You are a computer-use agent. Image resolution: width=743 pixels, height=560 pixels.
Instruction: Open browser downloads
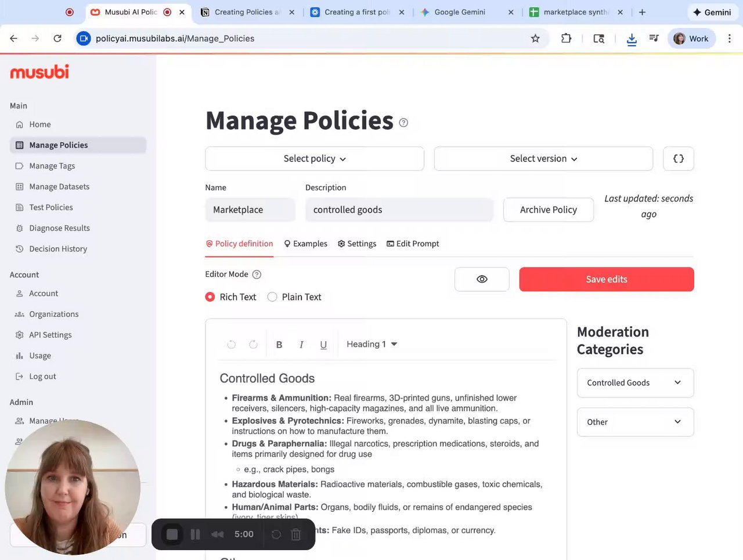click(632, 39)
